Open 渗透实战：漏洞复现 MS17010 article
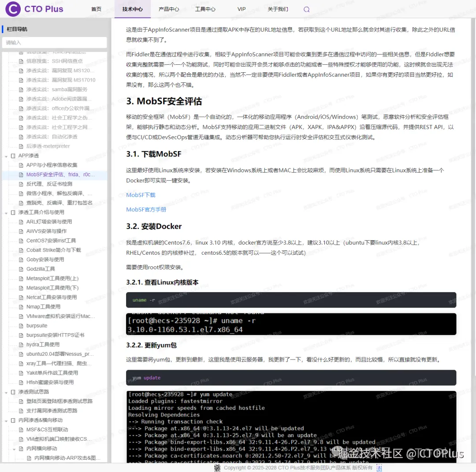This screenshot has height=472, width=476. coord(61,80)
